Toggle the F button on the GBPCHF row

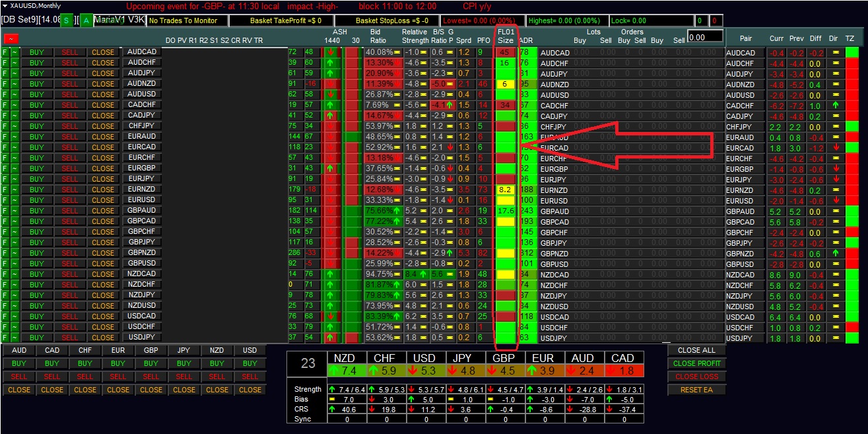[5, 232]
